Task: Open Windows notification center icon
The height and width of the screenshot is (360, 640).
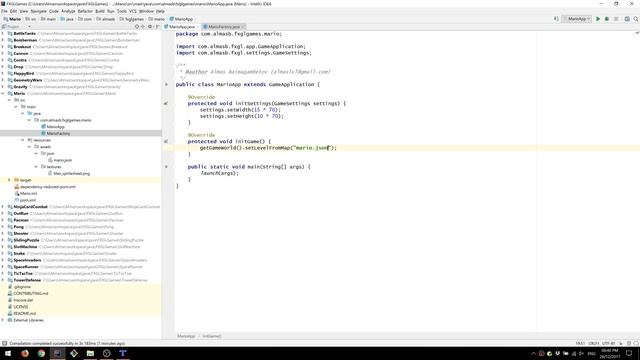Action: 629,353
